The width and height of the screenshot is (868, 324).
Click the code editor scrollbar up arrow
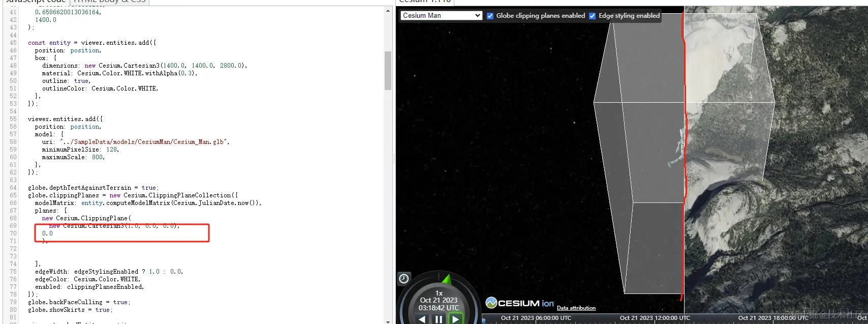[388, 11]
